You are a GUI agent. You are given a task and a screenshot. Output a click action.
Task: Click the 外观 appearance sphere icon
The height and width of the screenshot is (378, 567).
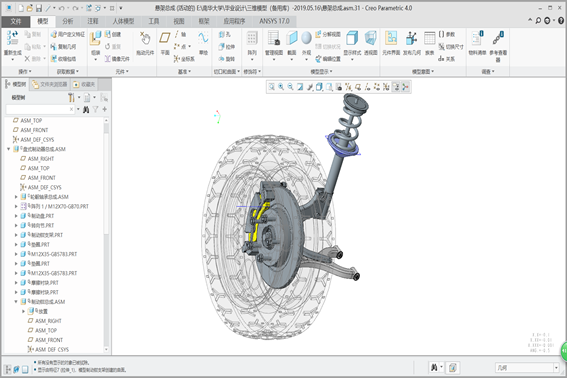click(x=306, y=38)
